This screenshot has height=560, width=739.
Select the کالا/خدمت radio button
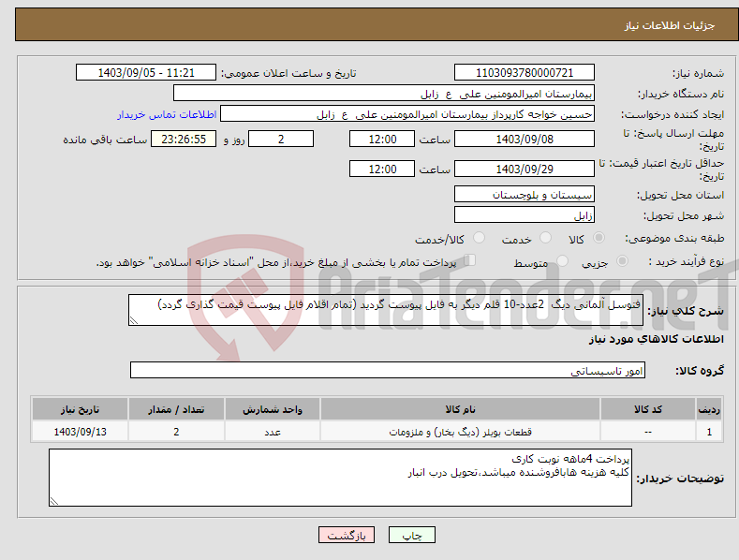[479, 238]
